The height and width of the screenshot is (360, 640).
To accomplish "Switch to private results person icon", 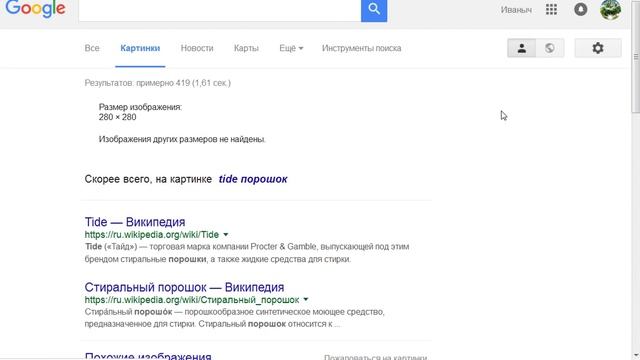I will 522,48.
